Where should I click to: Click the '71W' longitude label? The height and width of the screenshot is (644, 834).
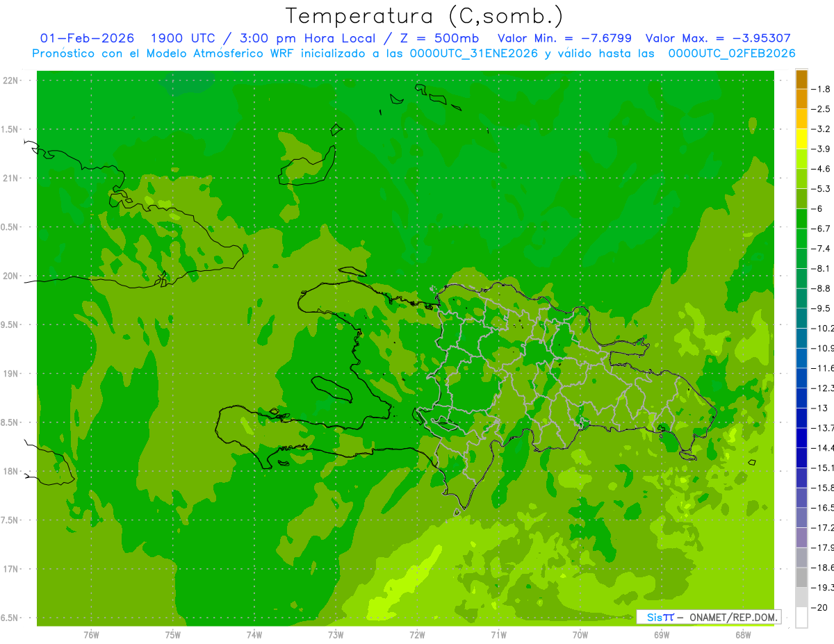click(498, 635)
